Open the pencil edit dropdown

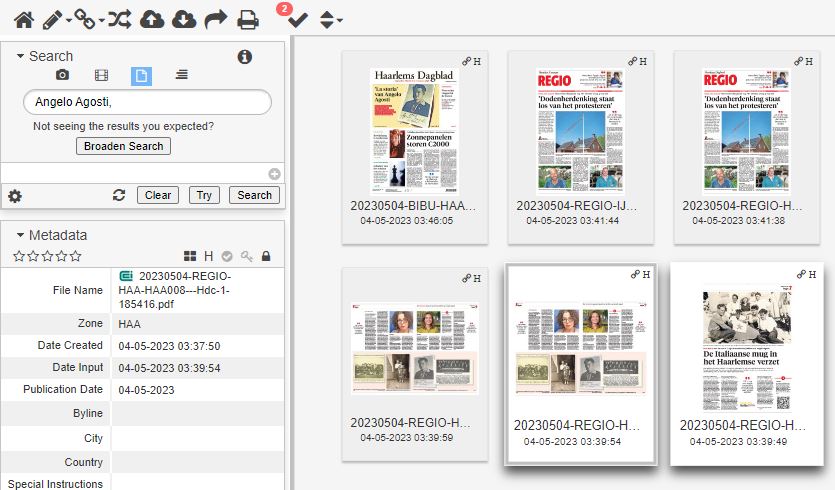coord(55,18)
